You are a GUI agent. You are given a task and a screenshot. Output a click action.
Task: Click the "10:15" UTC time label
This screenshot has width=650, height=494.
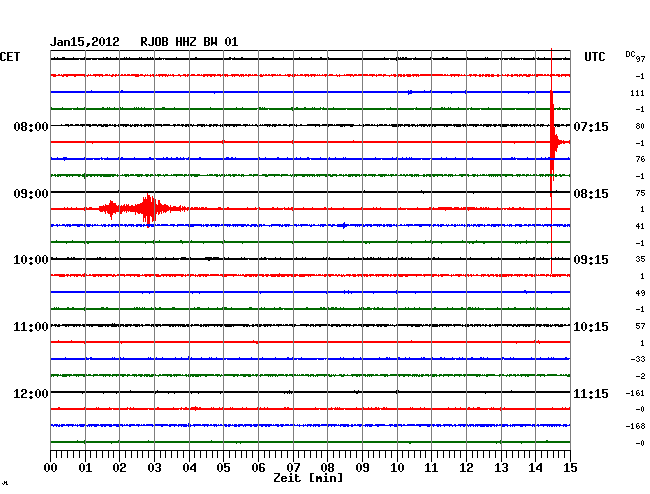tap(591, 327)
